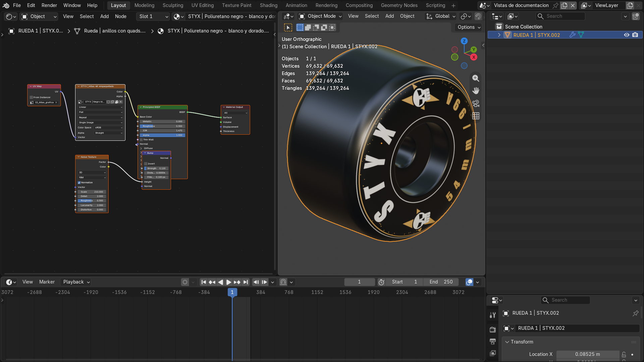Open the Object Mode dropdown
Image resolution: width=644 pixels, height=362 pixels.
[x=320, y=16]
